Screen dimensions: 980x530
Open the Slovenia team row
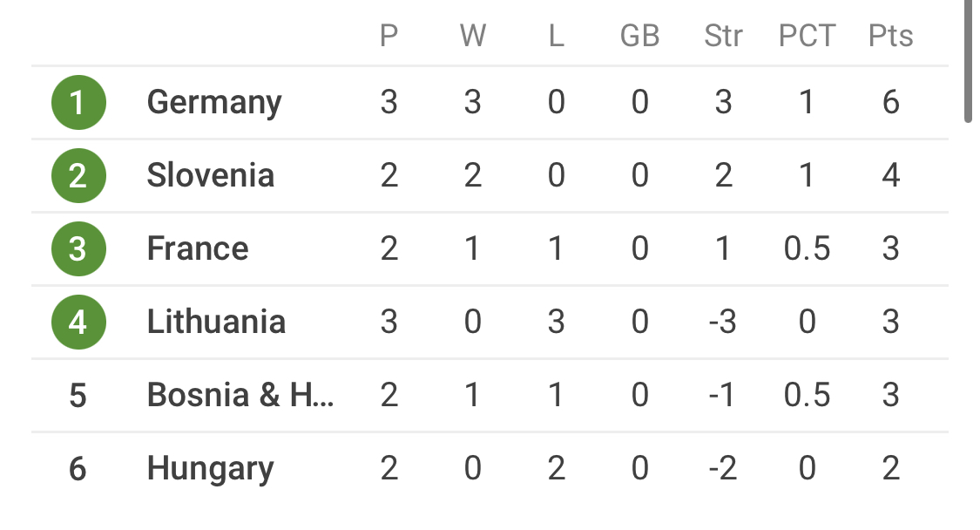click(x=210, y=176)
